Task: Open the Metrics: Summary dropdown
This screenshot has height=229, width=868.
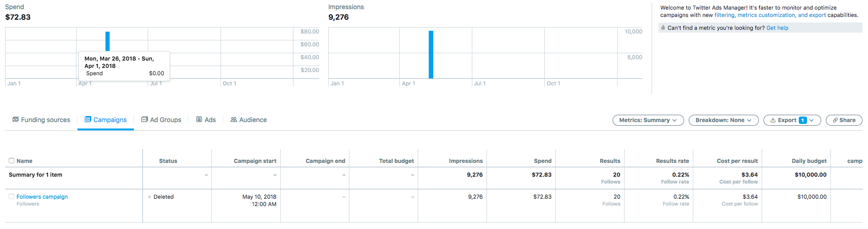Action: [648, 120]
